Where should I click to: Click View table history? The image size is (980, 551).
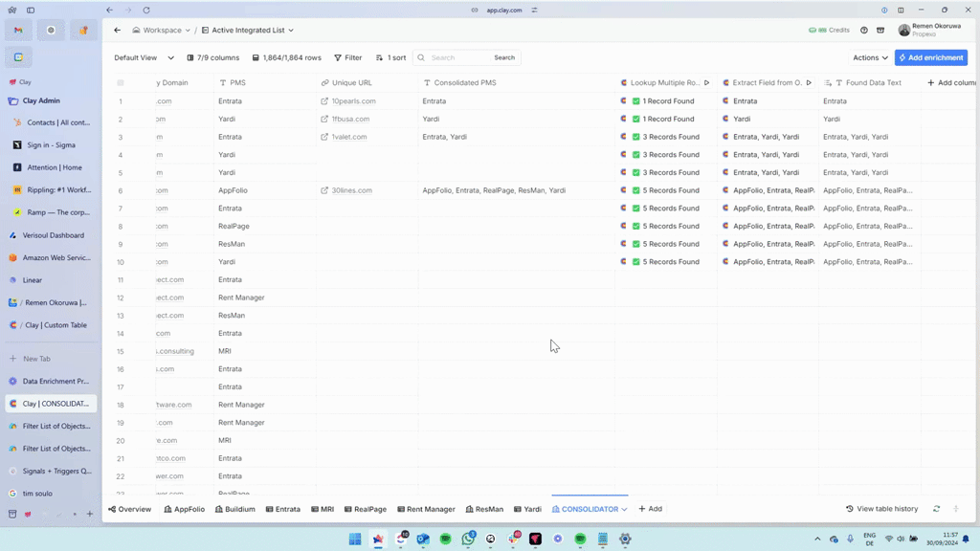click(x=882, y=509)
